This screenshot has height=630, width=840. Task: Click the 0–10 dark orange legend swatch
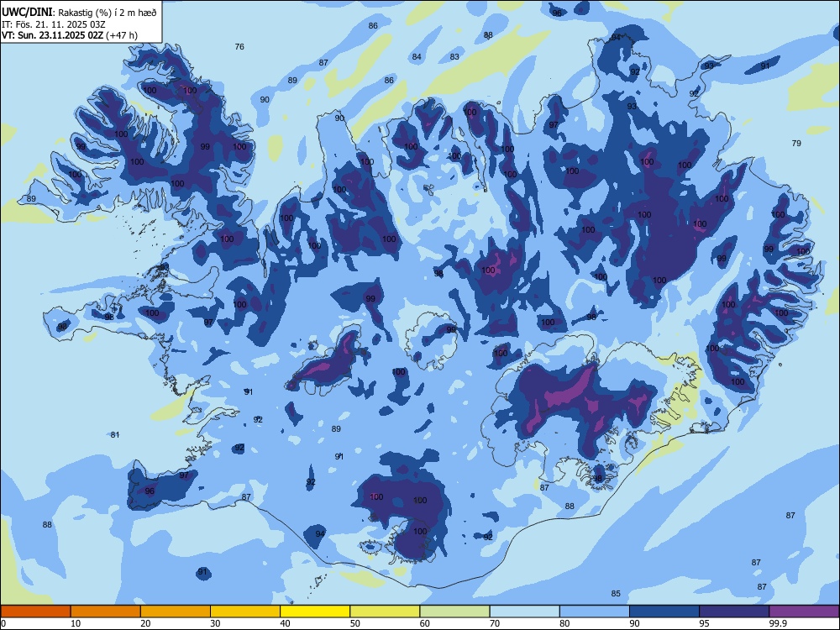click(35, 612)
